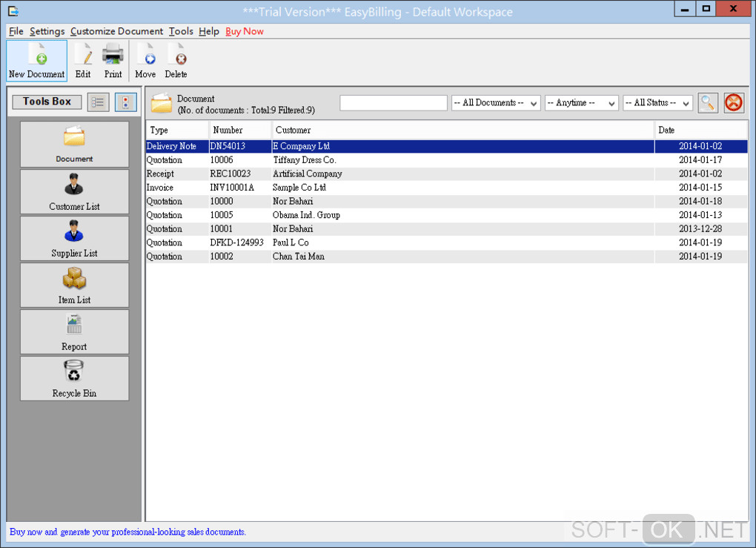Create a New Document from toolbar
This screenshot has height=548, width=756.
coord(36,61)
